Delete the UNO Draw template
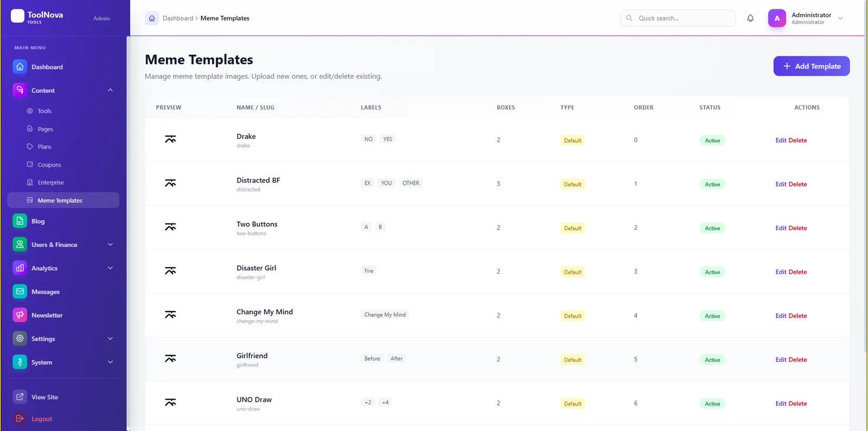This screenshot has height=431, width=868. [x=797, y=404]
